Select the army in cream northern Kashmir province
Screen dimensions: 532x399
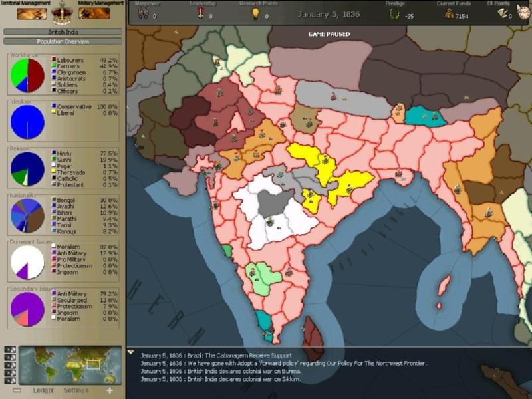coord(217,63)
